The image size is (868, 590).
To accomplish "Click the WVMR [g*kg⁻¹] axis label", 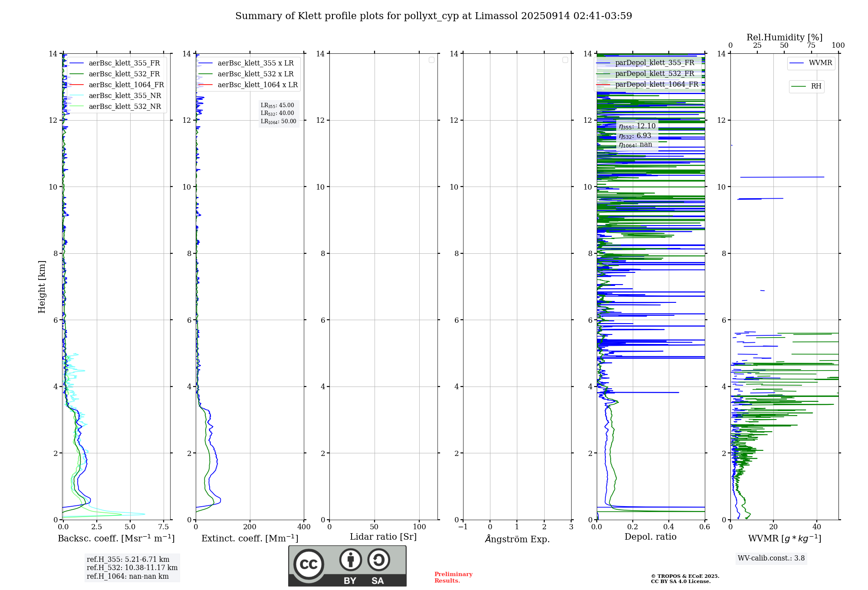I will click(785, 538).
